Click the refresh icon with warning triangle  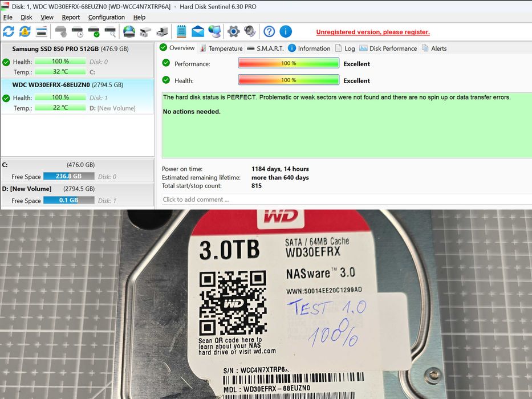[x=25, y=31]
